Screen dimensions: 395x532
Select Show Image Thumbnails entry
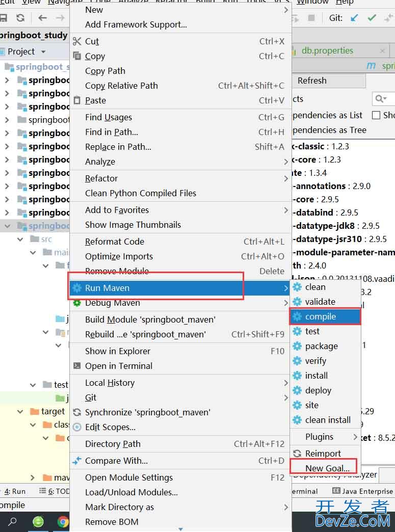click(x=180, y=225)
